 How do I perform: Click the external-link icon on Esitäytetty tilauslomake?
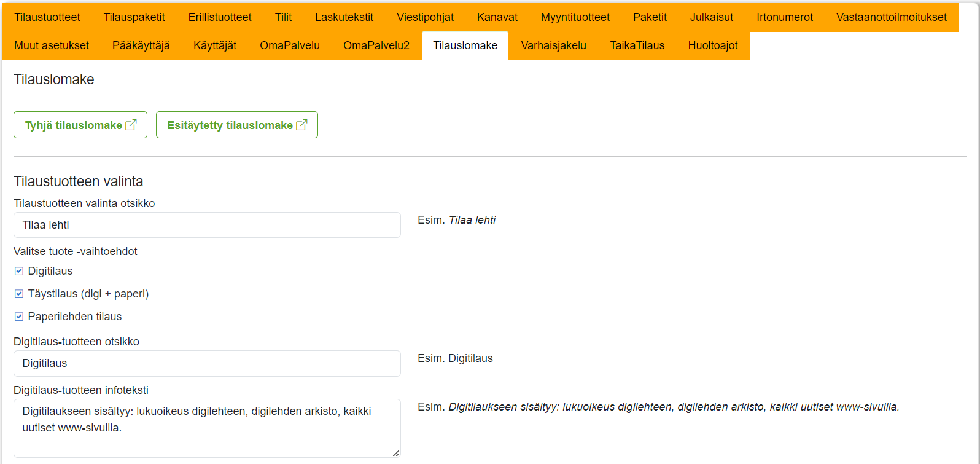[x=301, y=125]
